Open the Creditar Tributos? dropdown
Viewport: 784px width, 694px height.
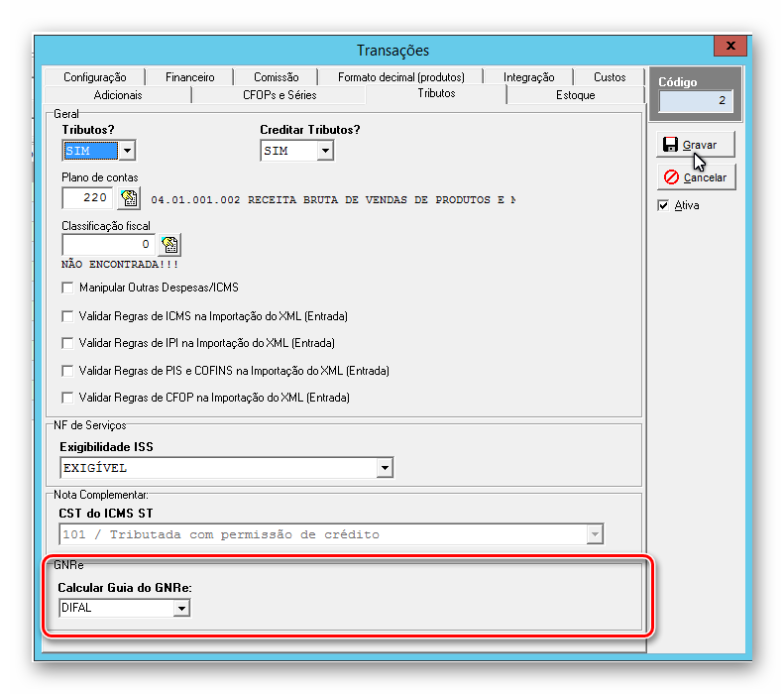pyautogui.click(x=325, y=151)
